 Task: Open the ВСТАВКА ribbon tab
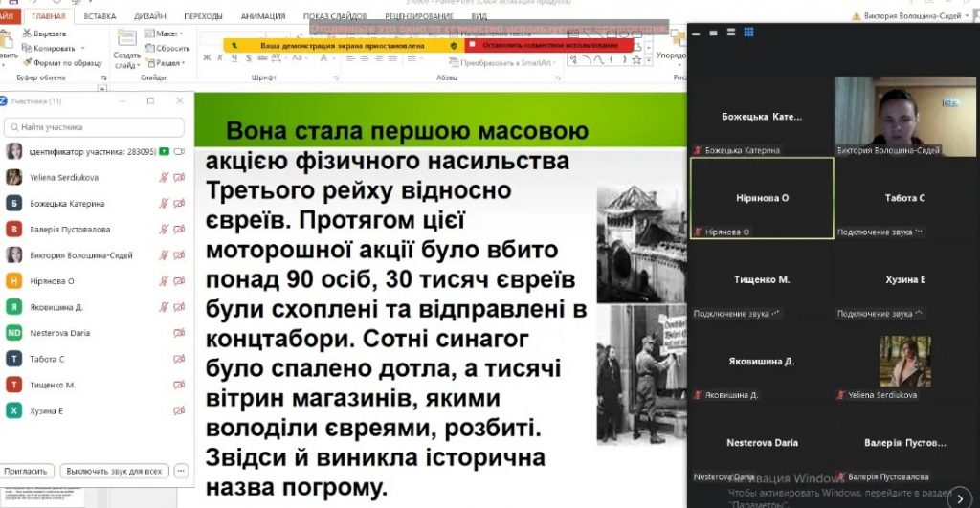(x=100, y=16)
